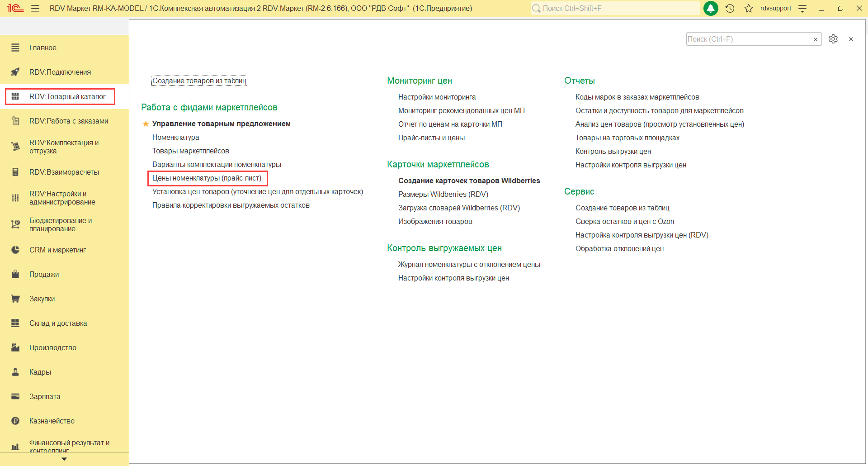
Task: Click the favorites star icon in title bar
Action: (749, 8)
